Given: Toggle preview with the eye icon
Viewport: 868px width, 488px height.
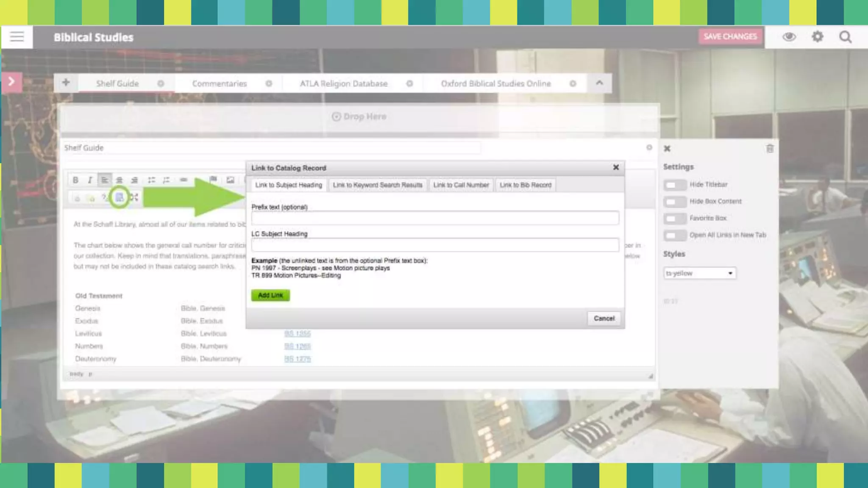Looking at the screenshot, I should click(789, 37).
